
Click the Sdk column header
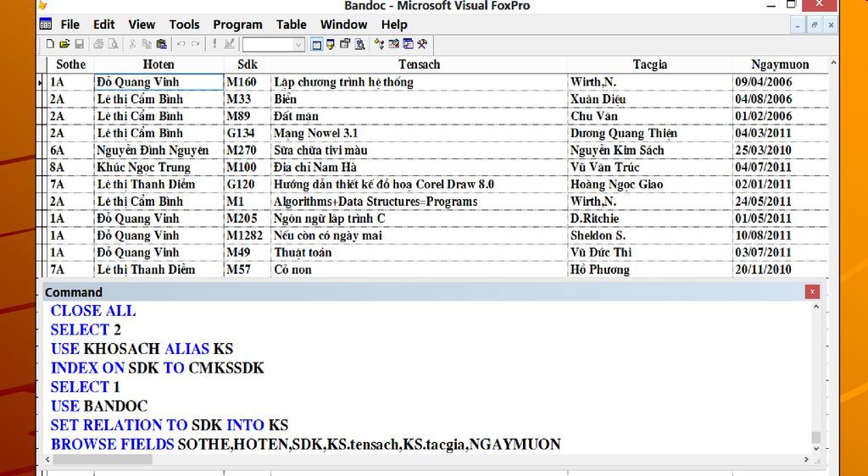[248, 64]
